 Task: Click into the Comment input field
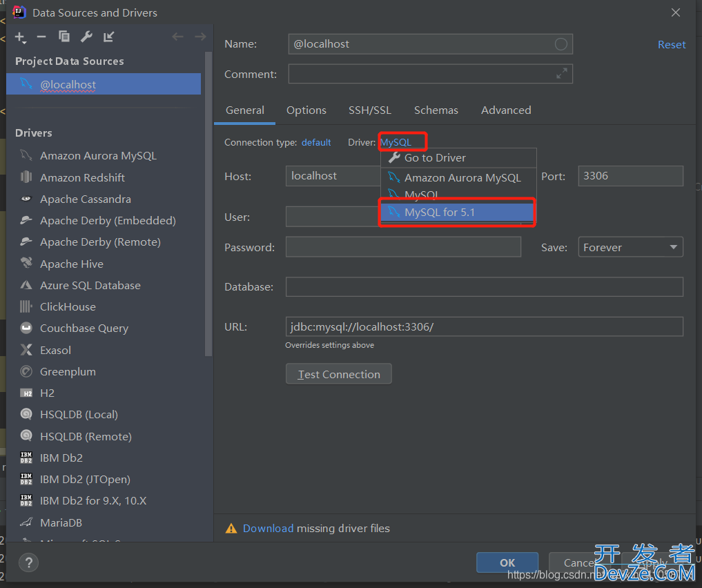pyautogui.click(x=431, y=74)
